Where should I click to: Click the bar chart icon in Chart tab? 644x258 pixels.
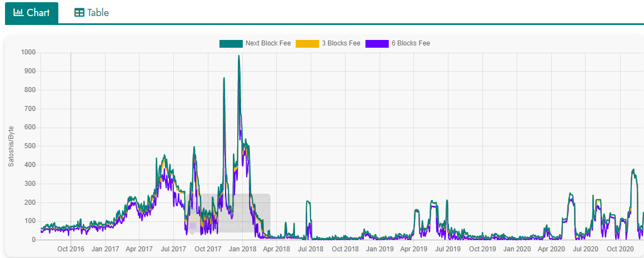[18, 13]
